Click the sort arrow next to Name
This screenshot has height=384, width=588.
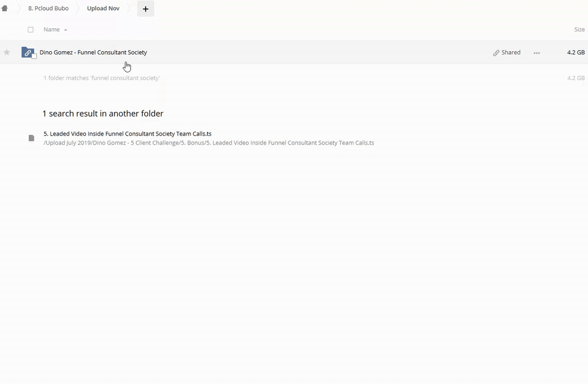point(66,30)
